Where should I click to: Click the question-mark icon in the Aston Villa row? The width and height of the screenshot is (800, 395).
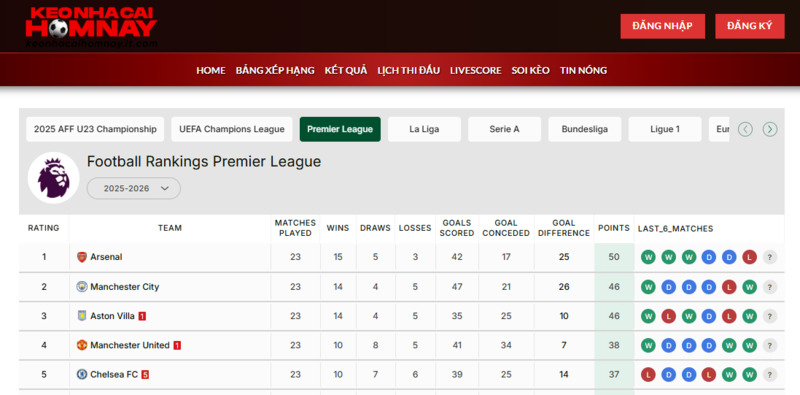tap(770, 316)
